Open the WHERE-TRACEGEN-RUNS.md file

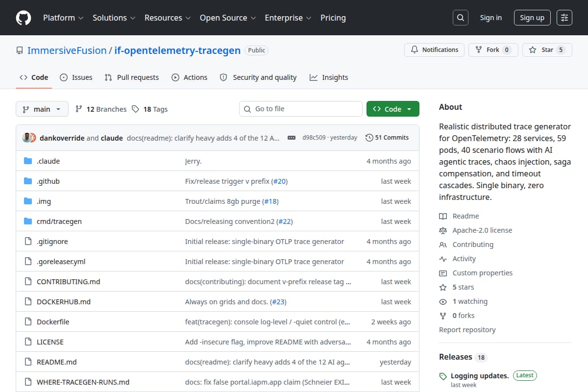83,382
